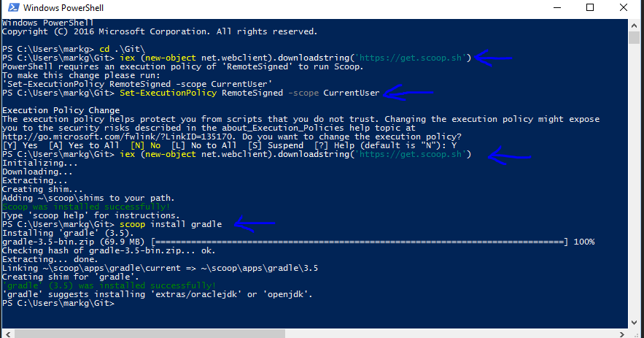Click the horizontal scrollbar right arrow
The height and width of the screenshot is (338, 644).
pos(622,334)
